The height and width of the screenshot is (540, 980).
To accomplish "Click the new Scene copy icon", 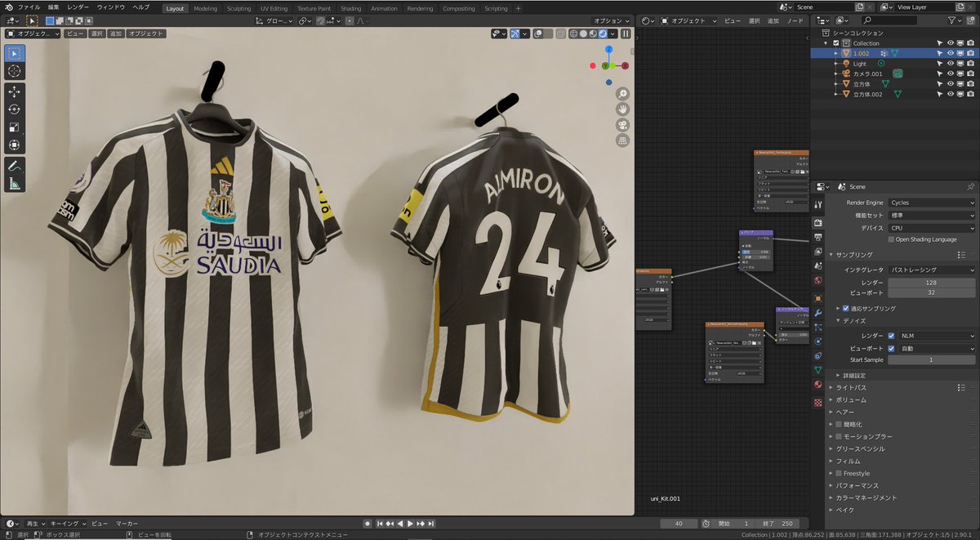I will pyautogui.click(x=858, y=7).
